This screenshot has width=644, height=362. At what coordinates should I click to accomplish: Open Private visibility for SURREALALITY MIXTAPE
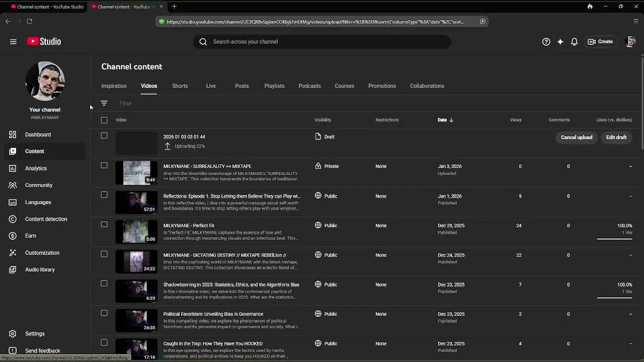326,166
